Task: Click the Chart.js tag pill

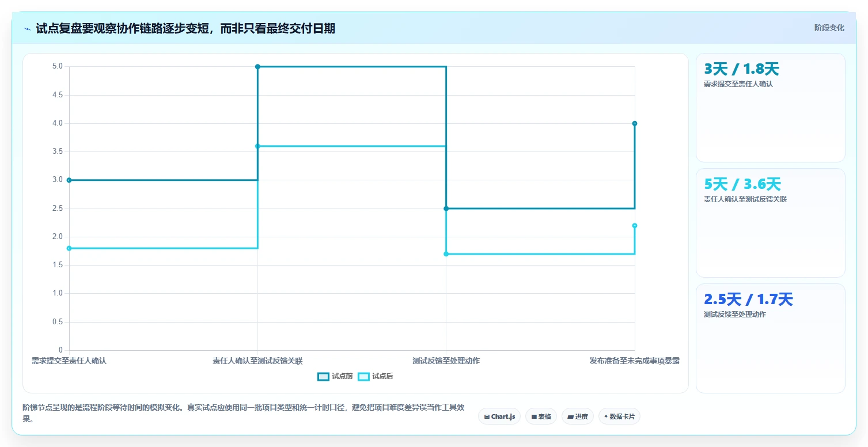Action: (499, 416)
